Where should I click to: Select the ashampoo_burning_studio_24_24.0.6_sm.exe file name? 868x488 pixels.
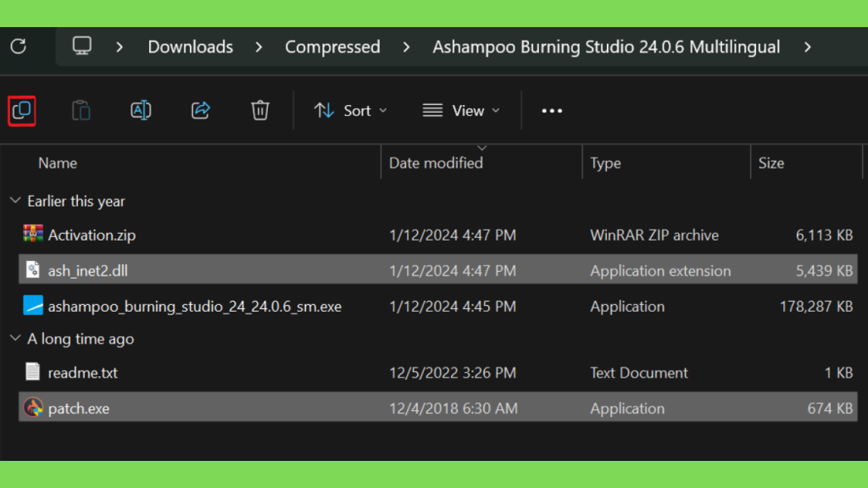point(195,307)
